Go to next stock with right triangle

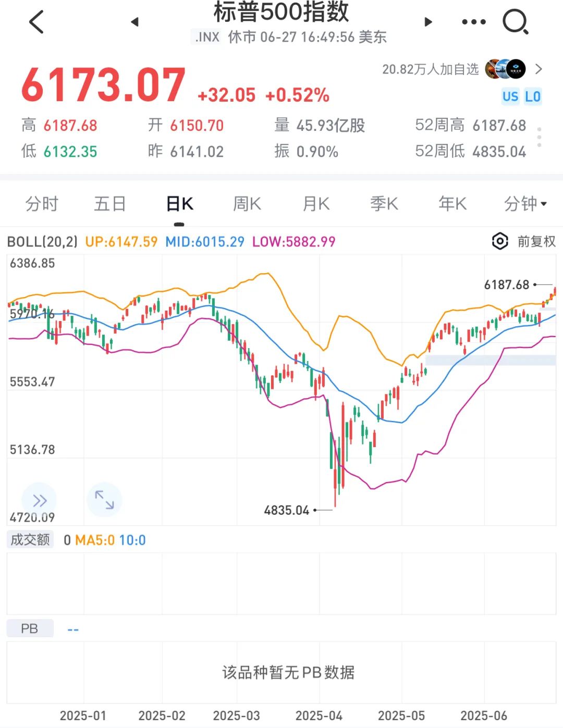click(x=428, y=22)
